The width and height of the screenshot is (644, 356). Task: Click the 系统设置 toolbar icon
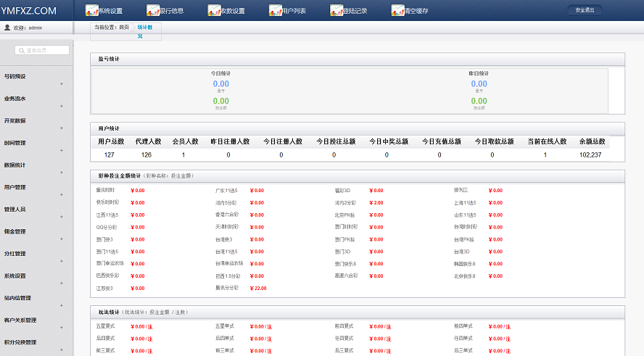91,11
